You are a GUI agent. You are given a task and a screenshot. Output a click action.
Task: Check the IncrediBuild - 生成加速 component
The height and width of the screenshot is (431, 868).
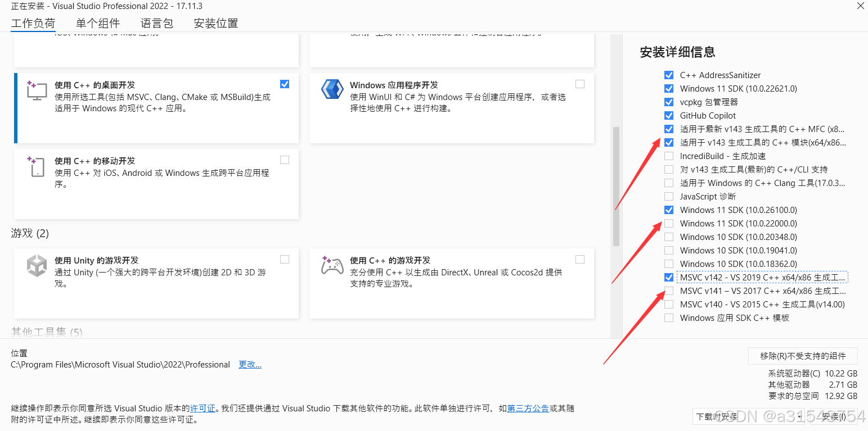[669, 156]
